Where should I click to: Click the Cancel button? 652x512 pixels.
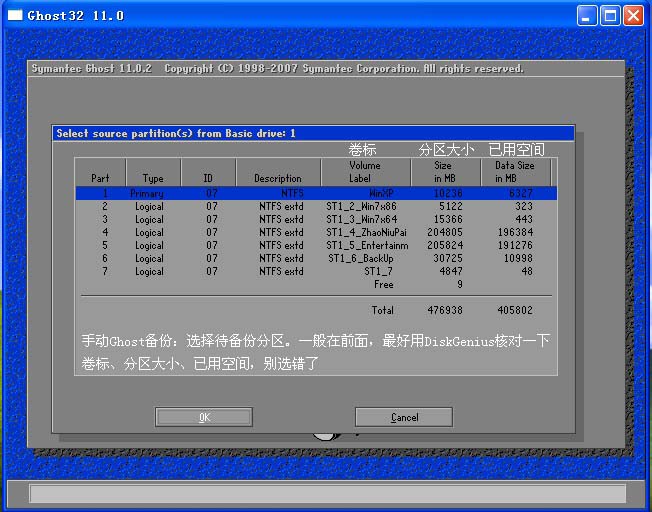point(404,417)
